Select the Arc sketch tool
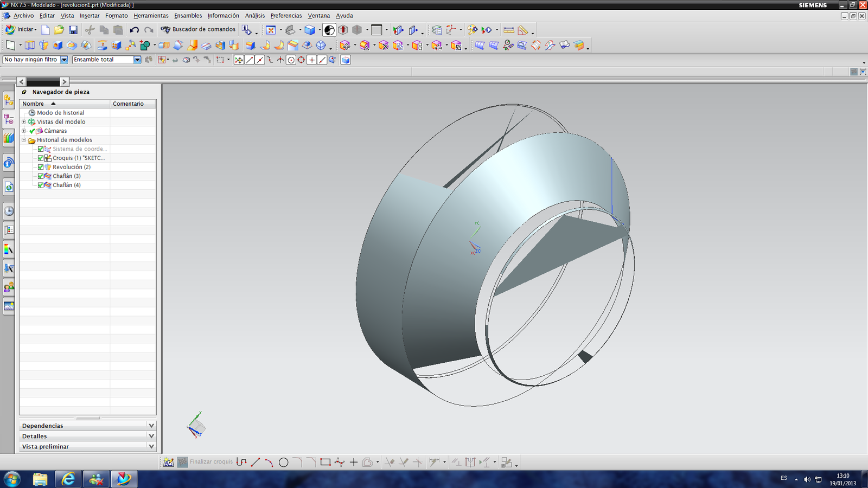Viewport: 868px width, 488px height. pos(269,462)
